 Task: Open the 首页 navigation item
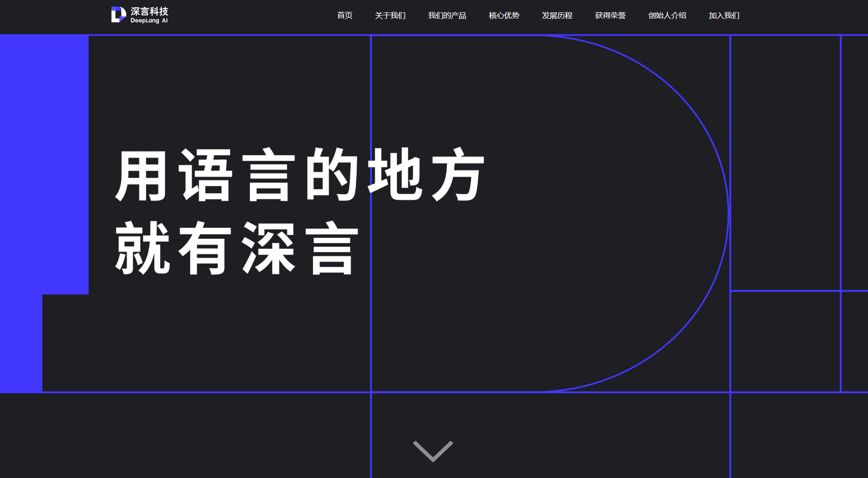click(344, 15)
